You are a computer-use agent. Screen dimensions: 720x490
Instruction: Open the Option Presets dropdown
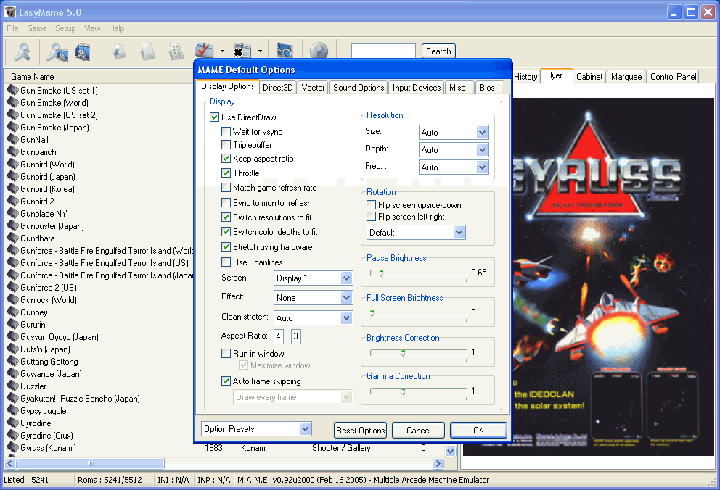click(305, 430)
